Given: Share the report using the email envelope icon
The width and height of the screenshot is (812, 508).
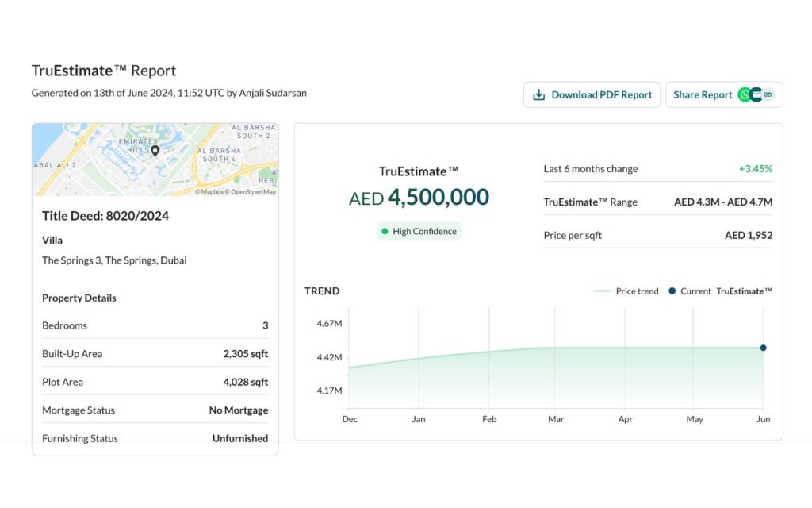Looking at the screenshot, I should pos(757,94).
